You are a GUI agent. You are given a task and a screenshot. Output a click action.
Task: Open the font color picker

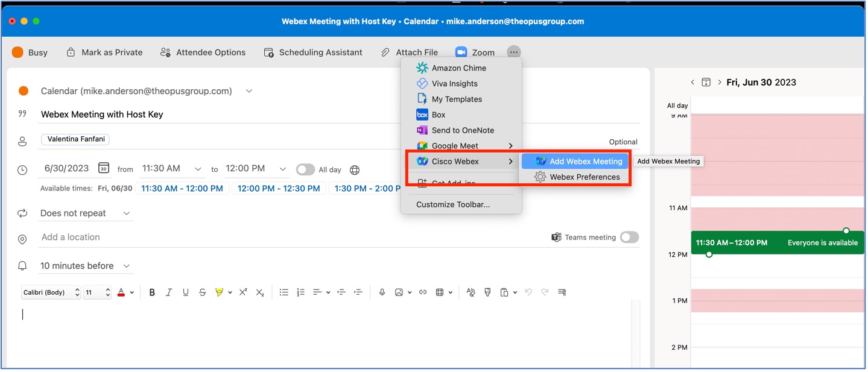pos(121,292)
